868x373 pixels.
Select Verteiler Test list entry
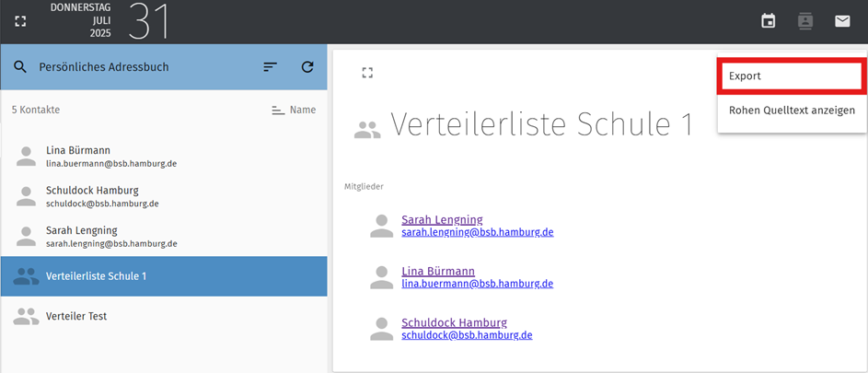(164, 317)
